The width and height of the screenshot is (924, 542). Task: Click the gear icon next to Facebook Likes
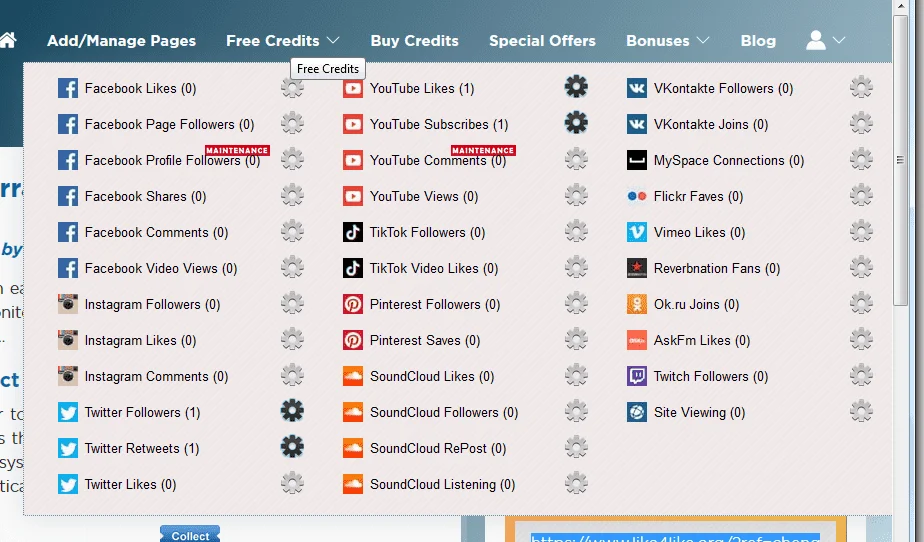[x=292, y=88]
